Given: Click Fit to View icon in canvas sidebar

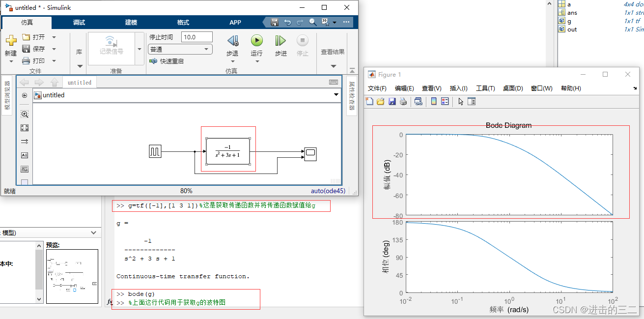Looking at the screenshot, I should (x=25, y=127).
